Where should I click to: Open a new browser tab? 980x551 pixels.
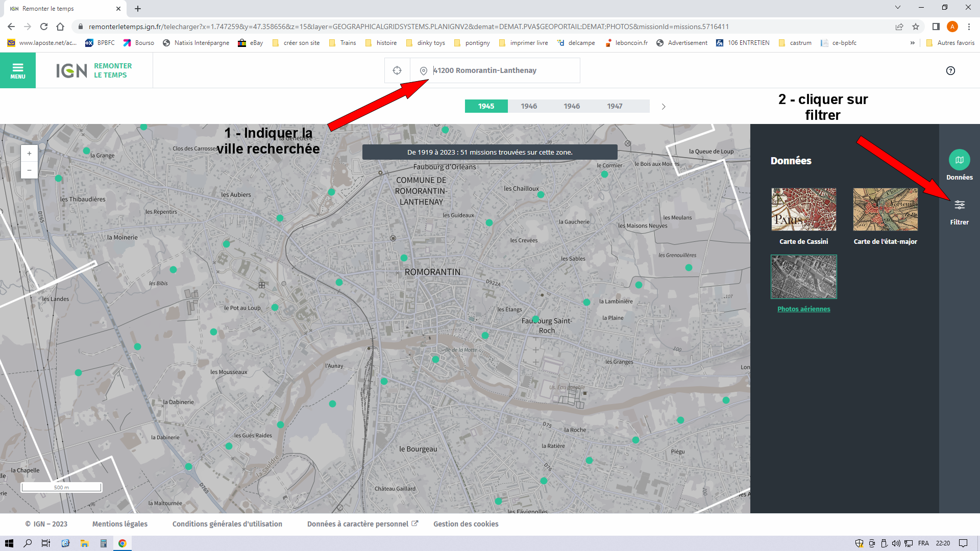tap(138, 9)
